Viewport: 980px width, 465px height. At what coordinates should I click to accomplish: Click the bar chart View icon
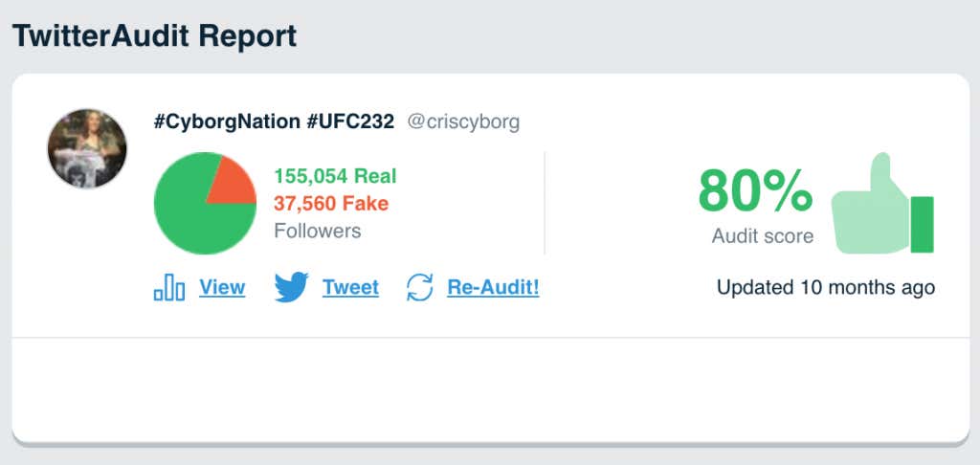point(168,288)
